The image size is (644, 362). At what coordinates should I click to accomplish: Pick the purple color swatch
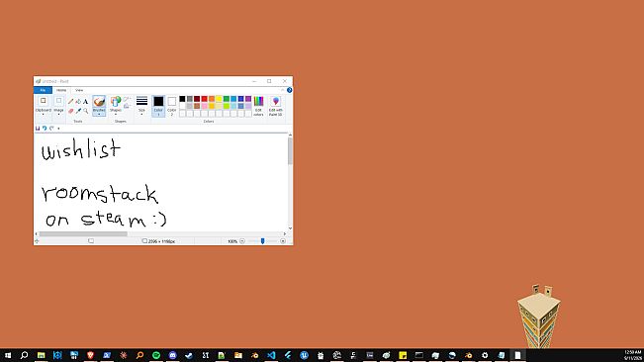248,99
